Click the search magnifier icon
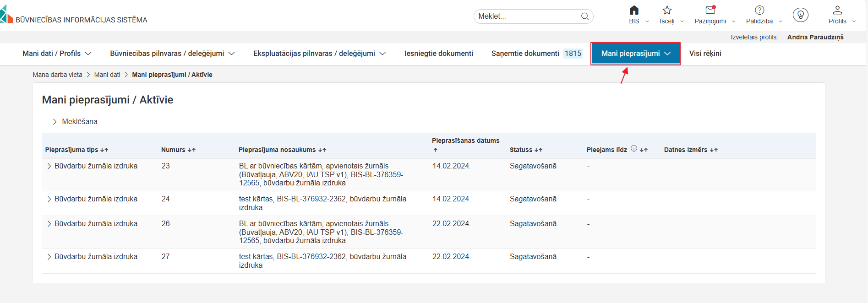This screenshot has height=303, width=868. 585,16
